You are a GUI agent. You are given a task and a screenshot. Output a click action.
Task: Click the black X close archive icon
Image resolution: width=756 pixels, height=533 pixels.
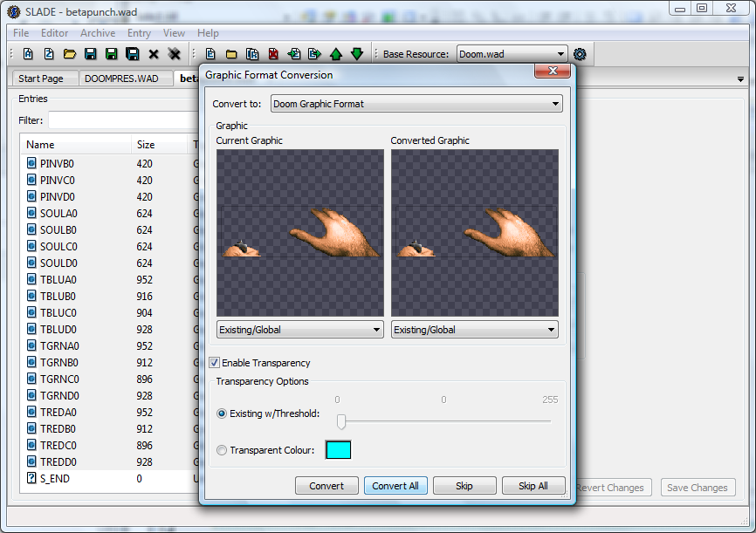154,54
